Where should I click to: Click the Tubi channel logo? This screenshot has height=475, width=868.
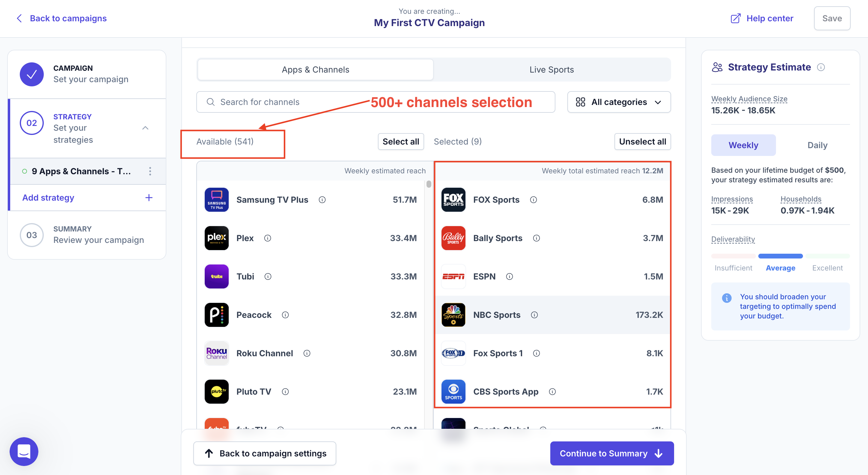click(x=217, y=276)
